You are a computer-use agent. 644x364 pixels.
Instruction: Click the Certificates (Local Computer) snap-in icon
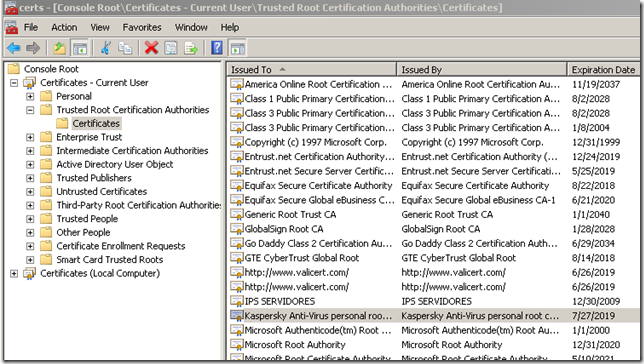[30, 273]
